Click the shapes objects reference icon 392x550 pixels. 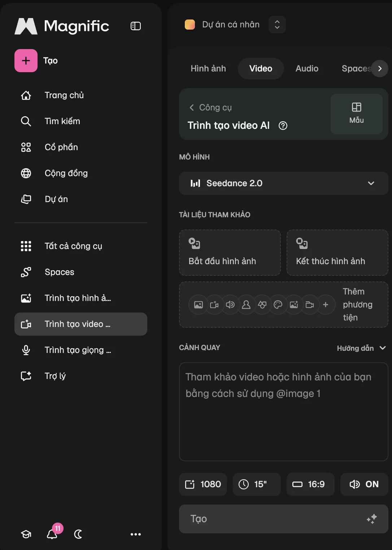[x=262, y=305]
